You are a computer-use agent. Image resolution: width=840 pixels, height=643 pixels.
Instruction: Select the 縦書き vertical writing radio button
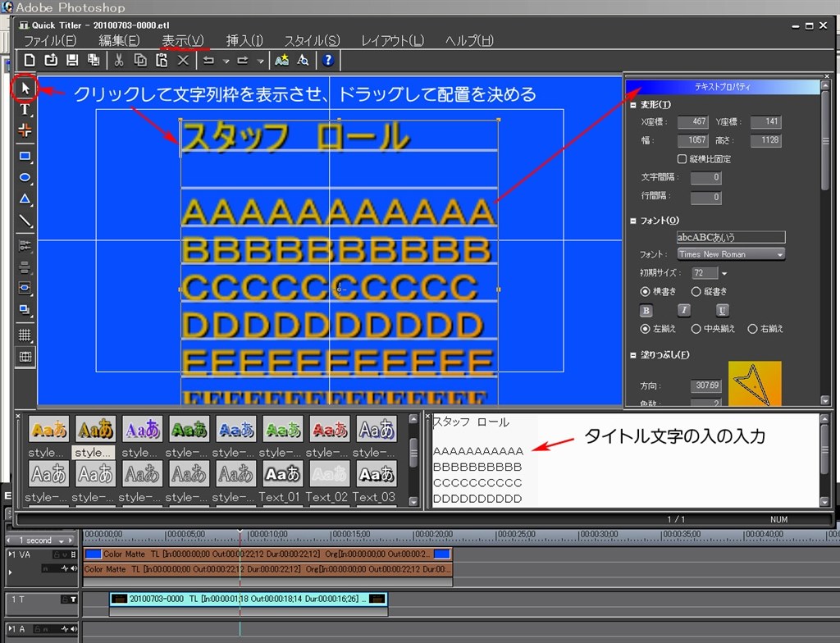pyautogui.click(x=696, y=291)
